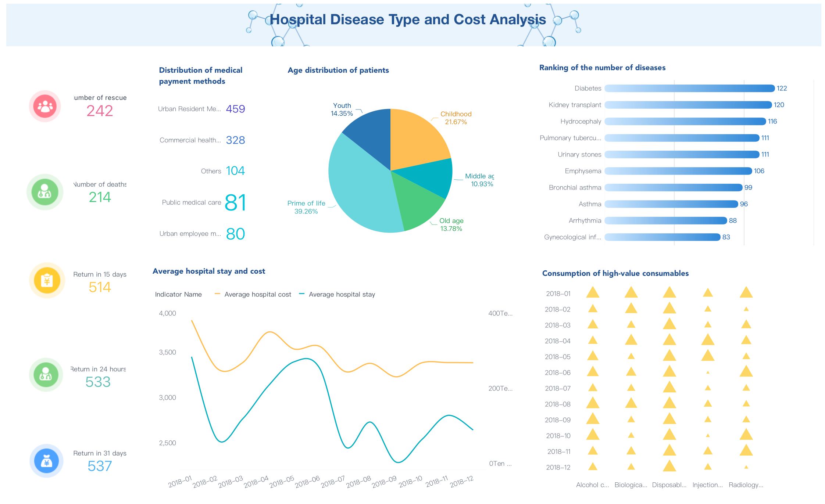
Task: Click the 4,000 y-axis label
Action: pos(167,313)
